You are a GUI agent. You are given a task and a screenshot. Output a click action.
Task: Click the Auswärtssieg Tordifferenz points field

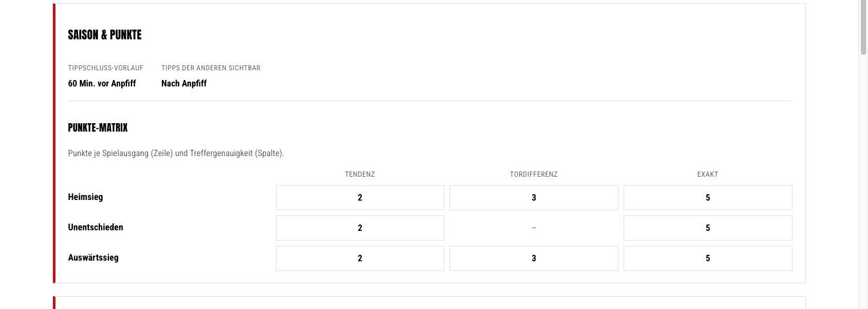point(534,258)
